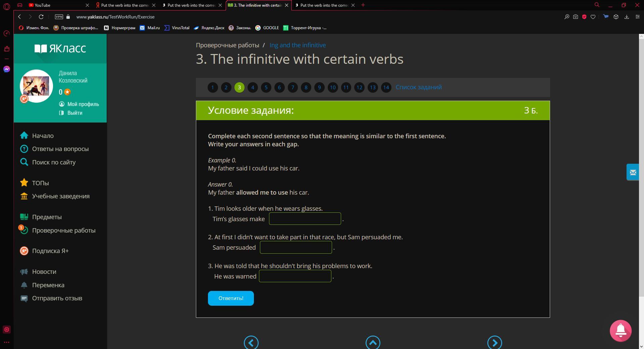Viewport: 644px width, 349px height.
Task: Go to task number 14
Action: (386, 88)
